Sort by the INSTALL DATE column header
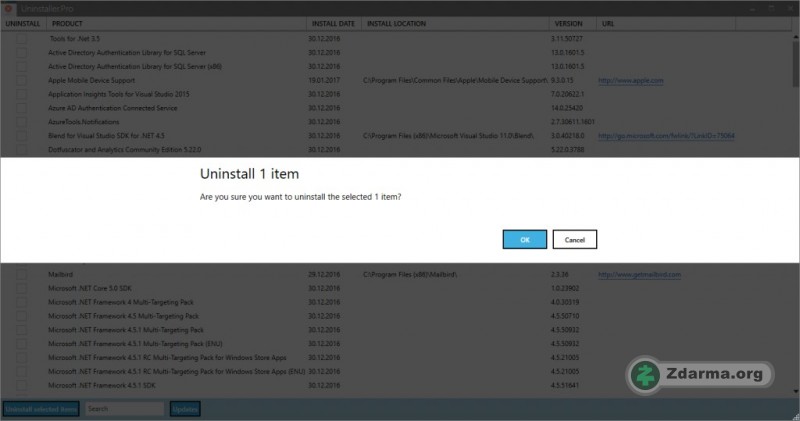The width and height of the screenshot is (800, 421). point(333,23)
